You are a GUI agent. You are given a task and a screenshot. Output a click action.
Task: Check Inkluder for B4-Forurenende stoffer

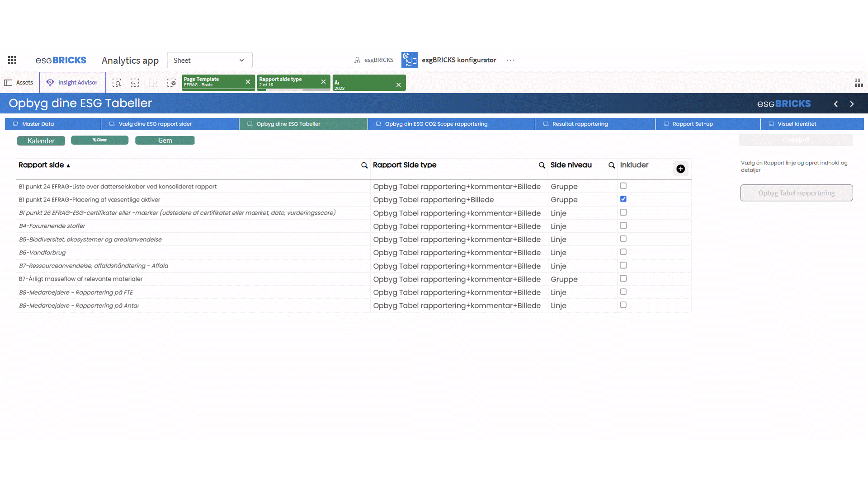pyautogui.click(x=623, y=225)
